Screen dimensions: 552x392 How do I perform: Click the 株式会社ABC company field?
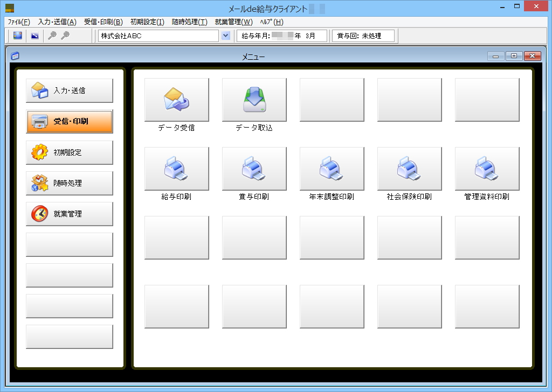158,36
